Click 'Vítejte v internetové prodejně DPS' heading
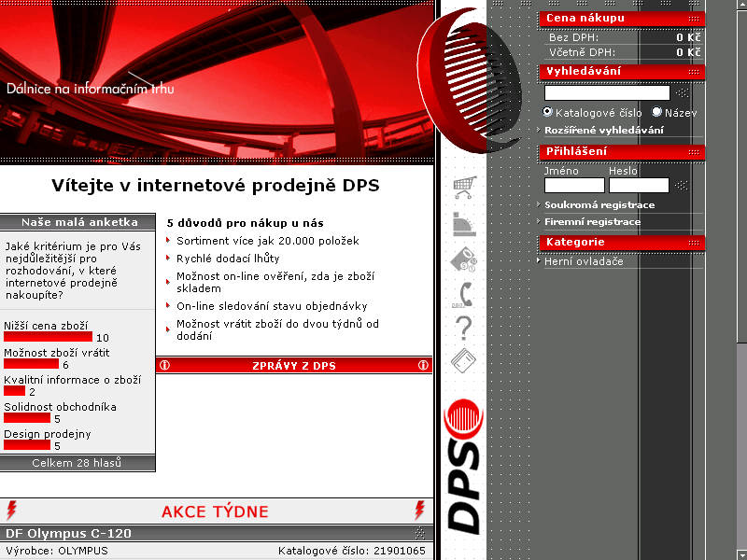 pyautogui.click(x=216, y=185)
